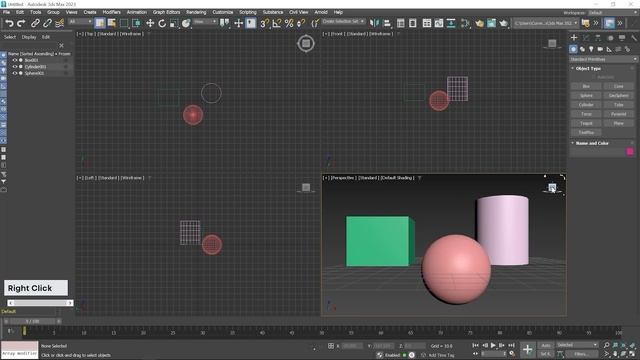
Task: Click the Bind to Space Warp icon
Action: 60,23
